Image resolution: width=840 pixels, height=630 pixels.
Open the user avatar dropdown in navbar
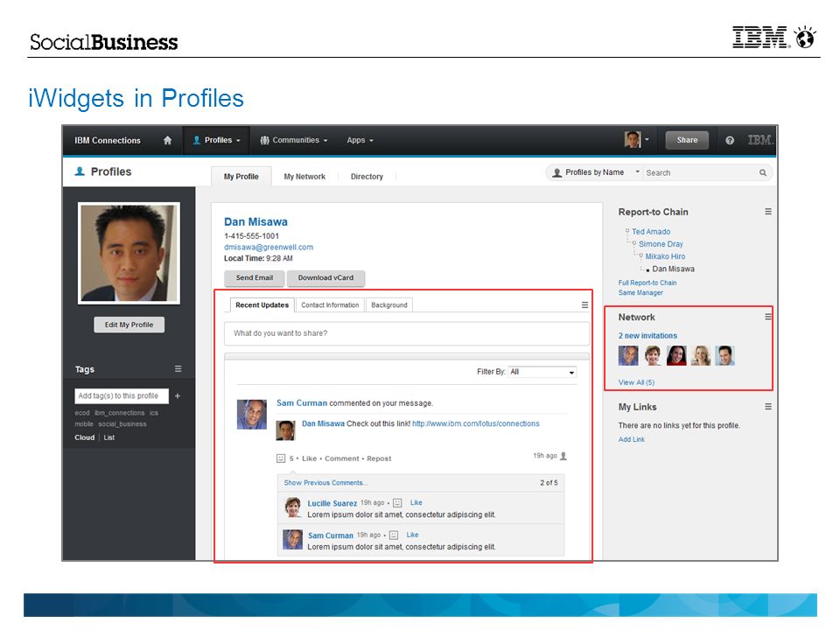[x=636, y=140]
